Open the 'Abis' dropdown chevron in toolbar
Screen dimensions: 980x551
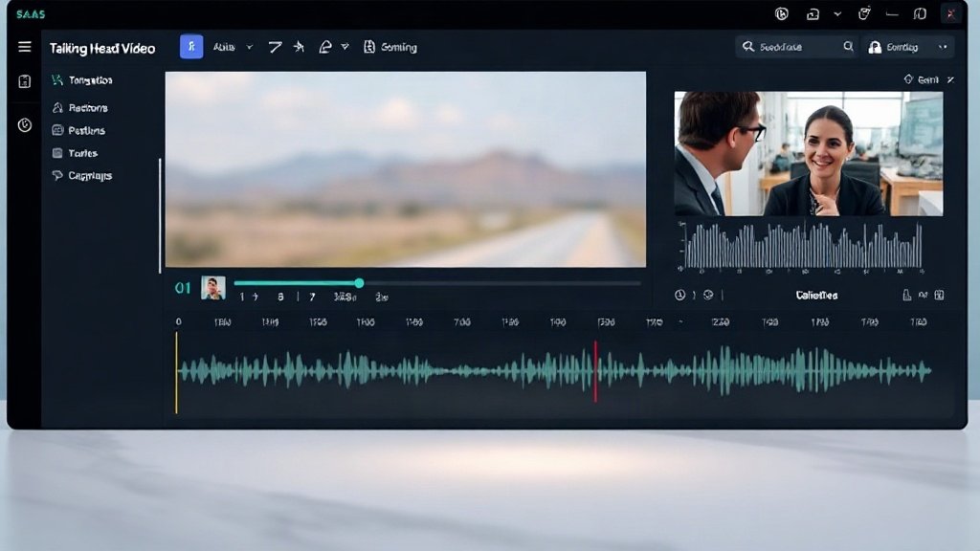pos(250,47)
